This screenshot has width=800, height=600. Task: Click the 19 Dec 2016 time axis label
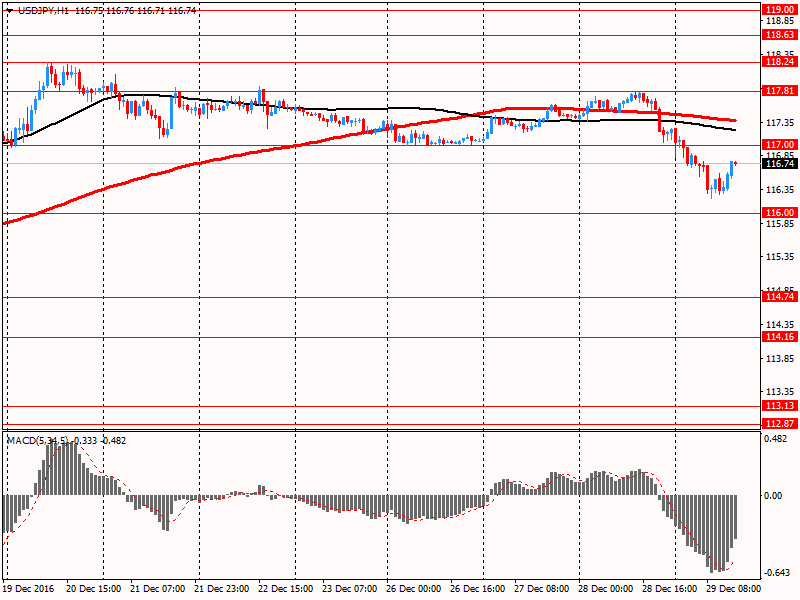[28, 589]
